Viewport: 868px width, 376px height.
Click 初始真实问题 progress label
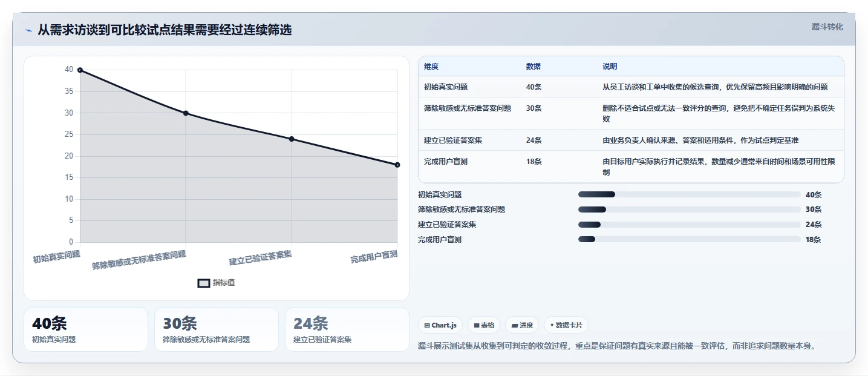point(440,195)
